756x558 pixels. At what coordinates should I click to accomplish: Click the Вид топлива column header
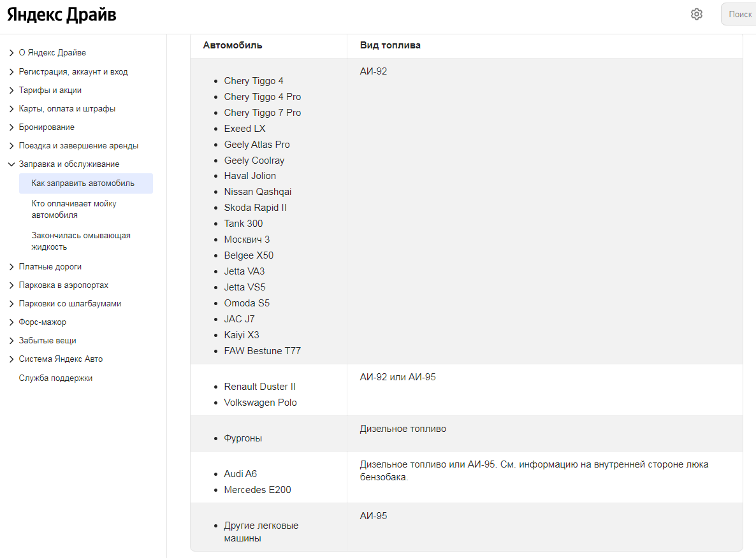(x=390, y=45)
